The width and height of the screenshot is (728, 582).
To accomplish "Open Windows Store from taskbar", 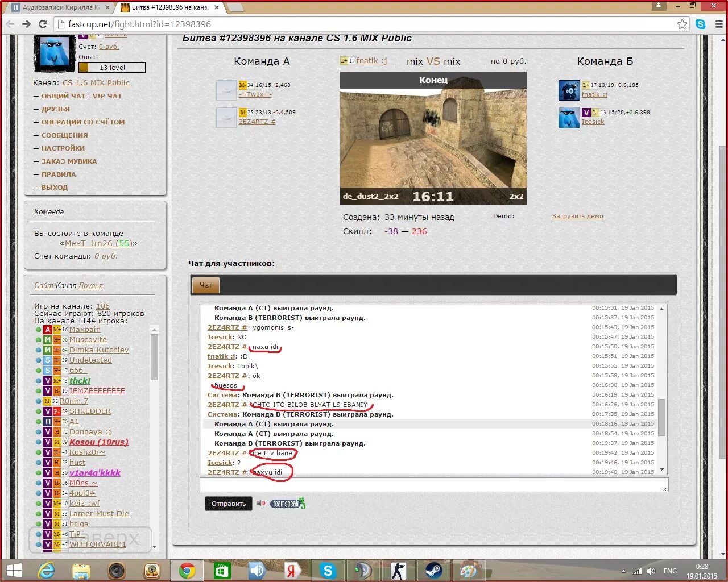I will [x=222, y=570].
